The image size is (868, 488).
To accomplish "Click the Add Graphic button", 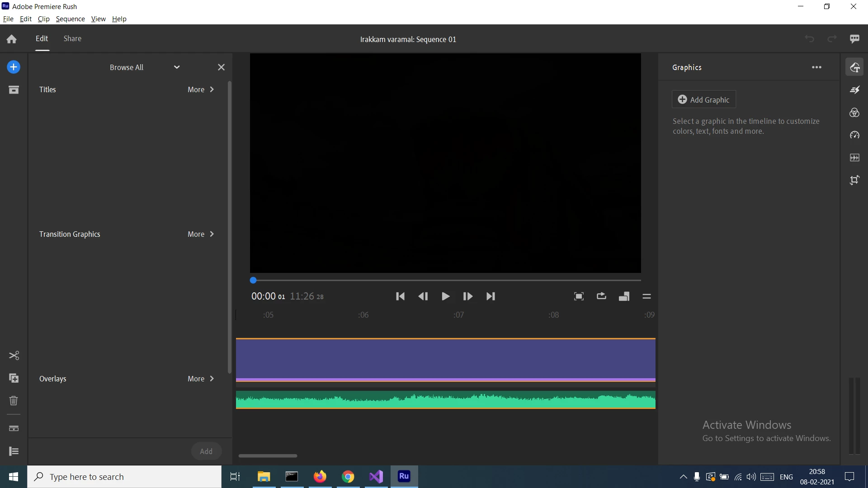I will point(704,99).
